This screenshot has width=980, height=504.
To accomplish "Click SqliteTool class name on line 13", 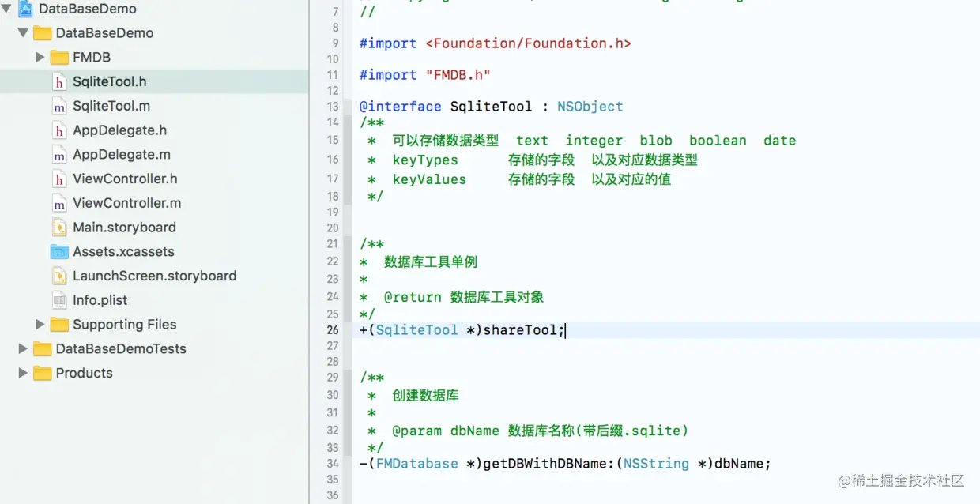I will click(492, 107).
